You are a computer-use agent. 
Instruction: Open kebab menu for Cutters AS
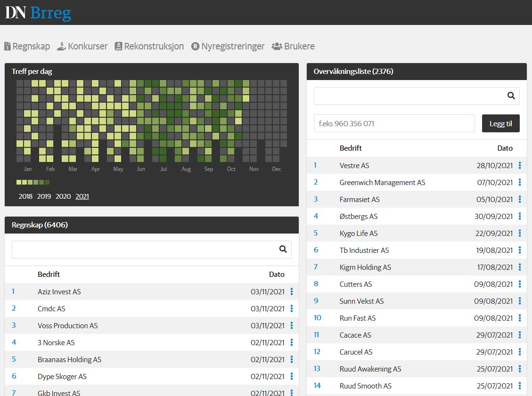[x=520, y=284]
